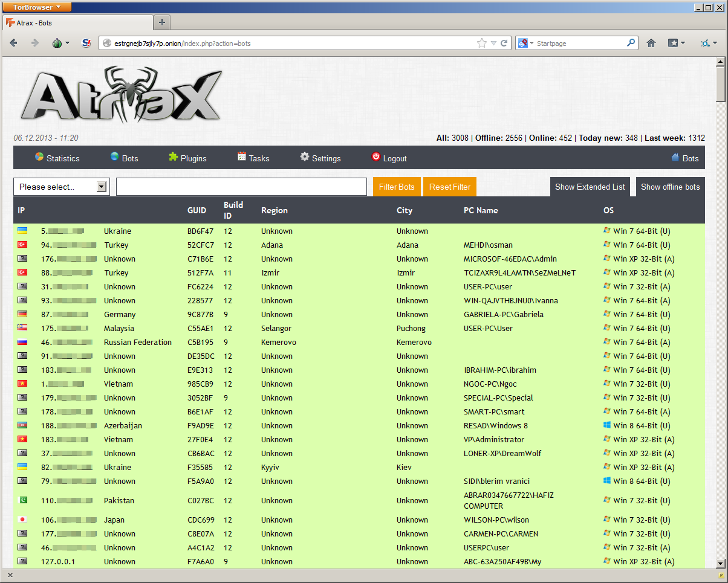Click the browser Forward arrow
The width and height of the screenshot is (728, 583).
pyautogui.click(x=34, y=43)
